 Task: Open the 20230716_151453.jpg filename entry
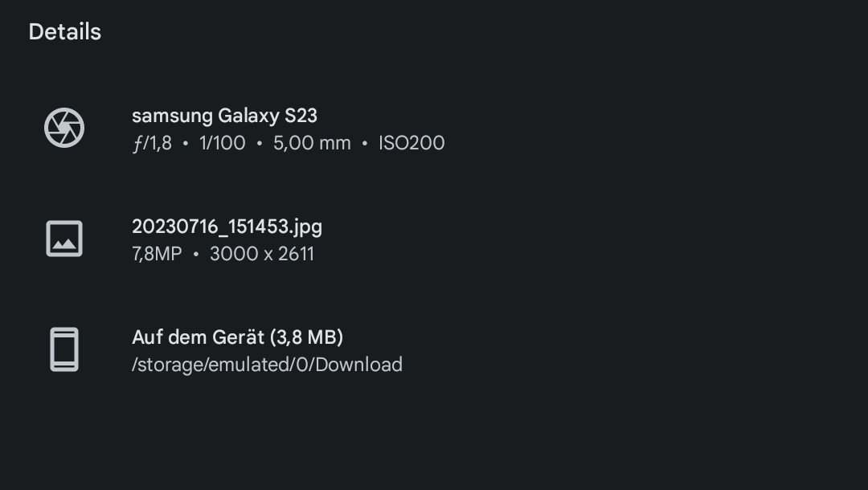pyautogui.click(x=227, y=227)
